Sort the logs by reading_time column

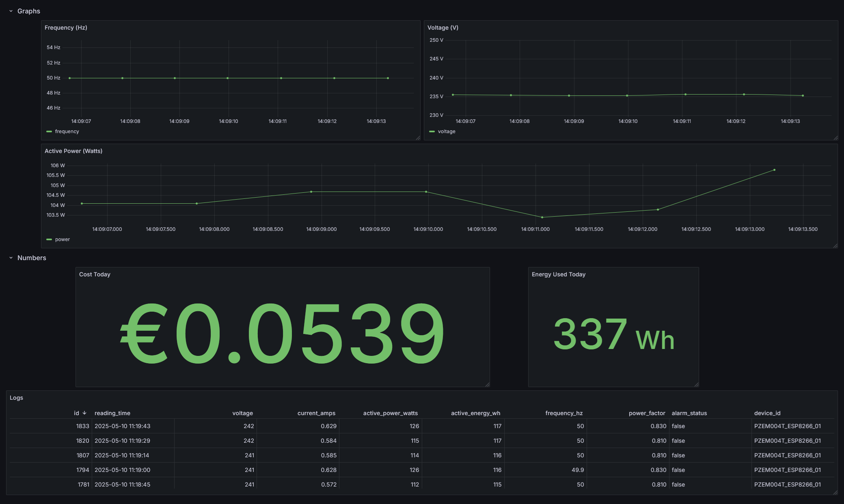pos(112,413)
